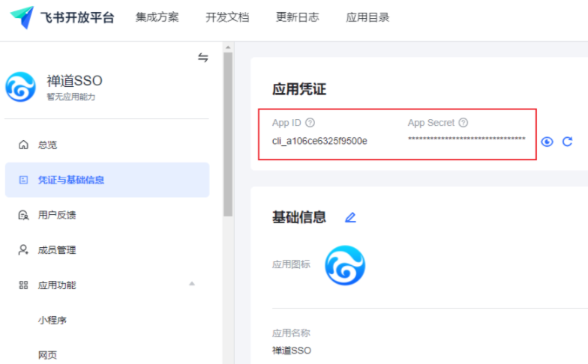
Task: Click the grid icon beside 应用功能
Action: click(x=24, y=285)
